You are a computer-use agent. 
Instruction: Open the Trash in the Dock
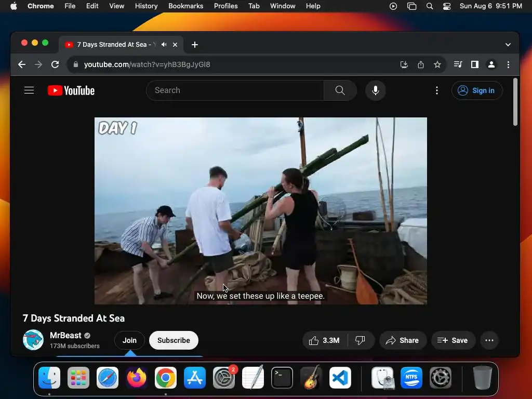click(x=483, y=378)
